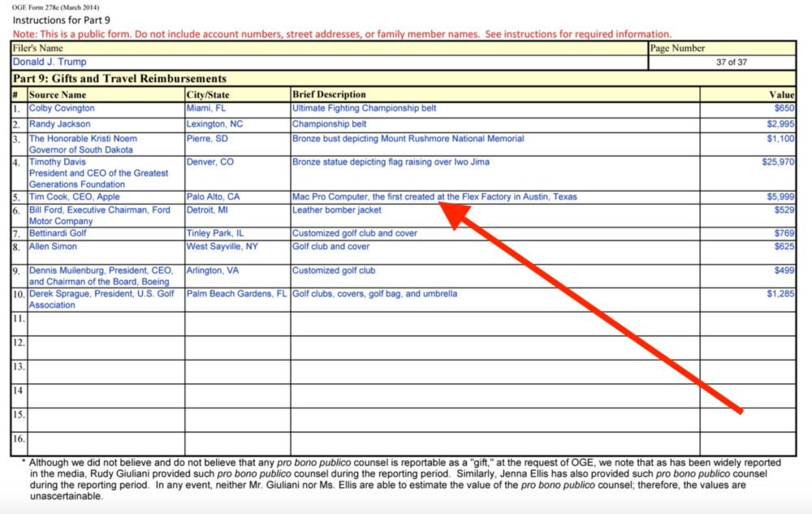The image size is (812, 514).
Task: Select the "Brief Description" column header
Action: coord(329,94)
